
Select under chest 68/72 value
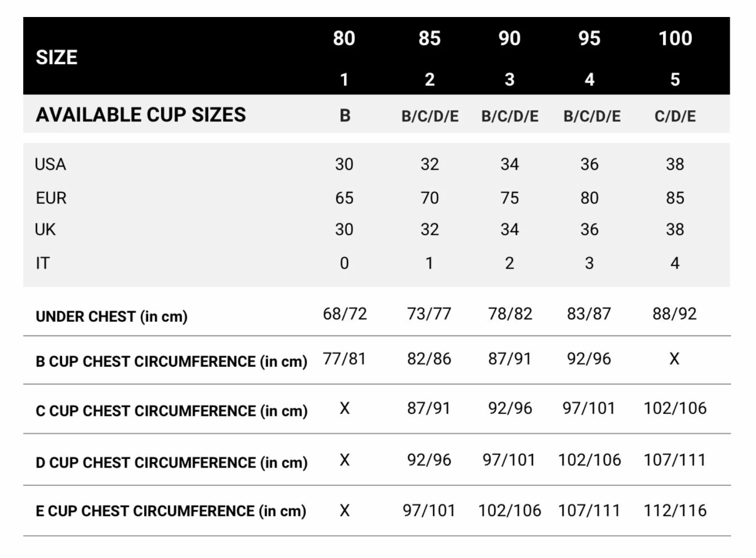click(x=344, y=314)
